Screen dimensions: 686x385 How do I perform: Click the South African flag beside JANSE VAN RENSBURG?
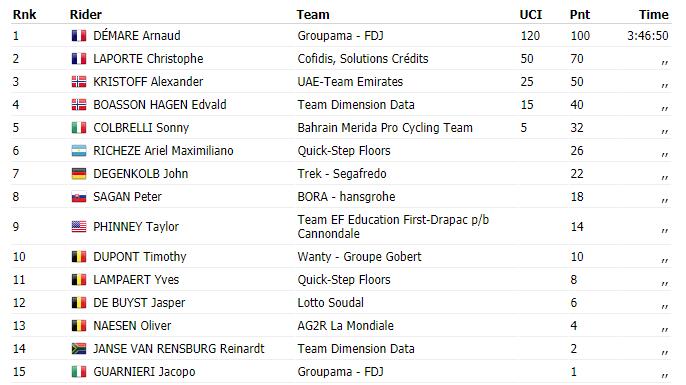coord(79,349)
